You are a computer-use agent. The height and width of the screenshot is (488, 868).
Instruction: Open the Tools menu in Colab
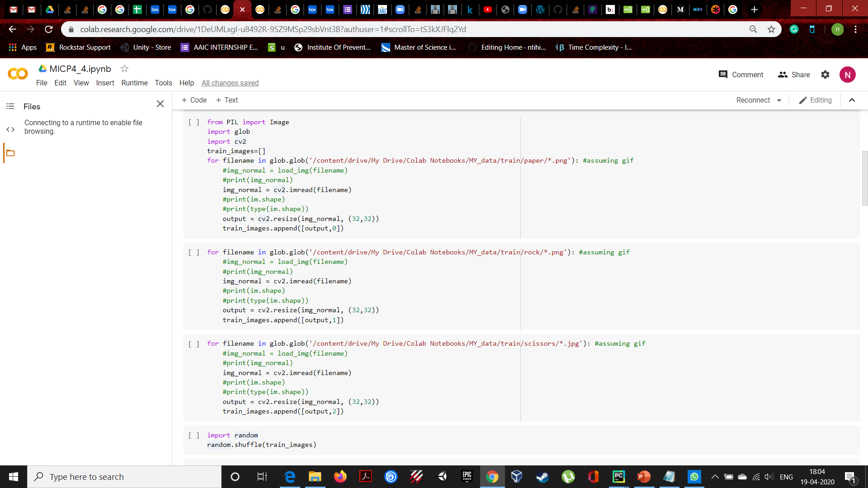[x=163, y=83]
